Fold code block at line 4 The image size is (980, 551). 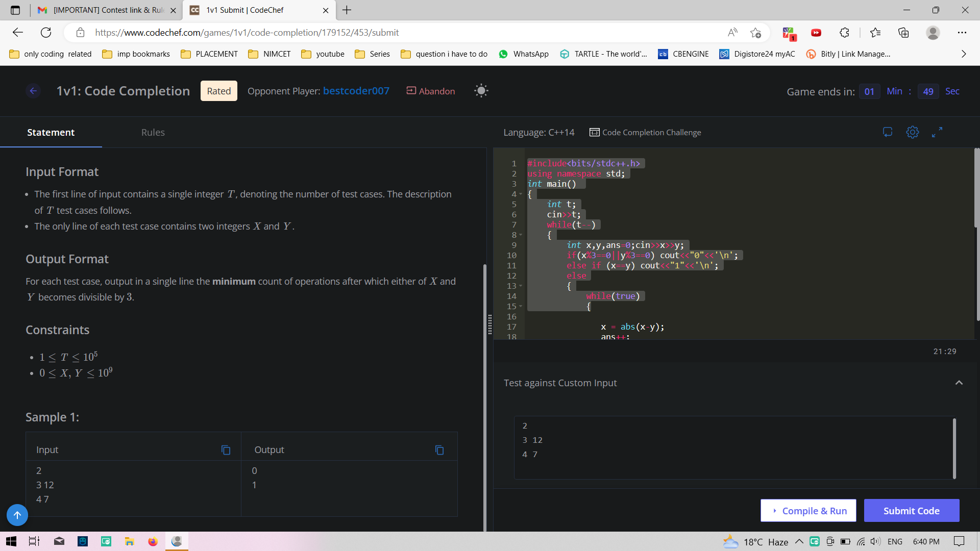pyautogui.click(x=521, y=194)
